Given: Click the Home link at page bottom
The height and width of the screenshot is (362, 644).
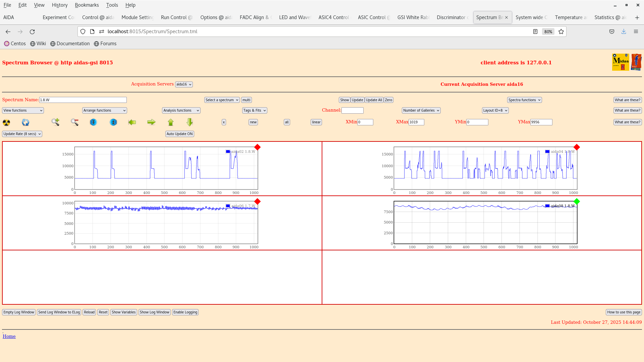Looking at the screenshot, I should (9, 336).
